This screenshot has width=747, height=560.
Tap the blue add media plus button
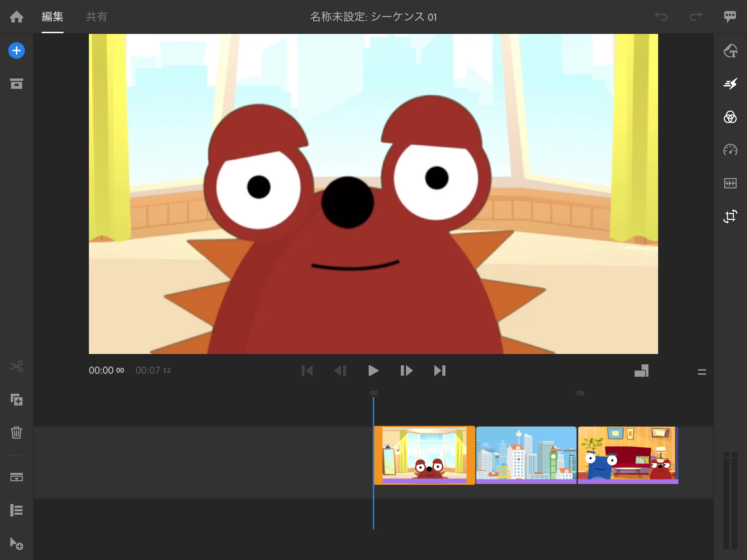pos(17,51)
